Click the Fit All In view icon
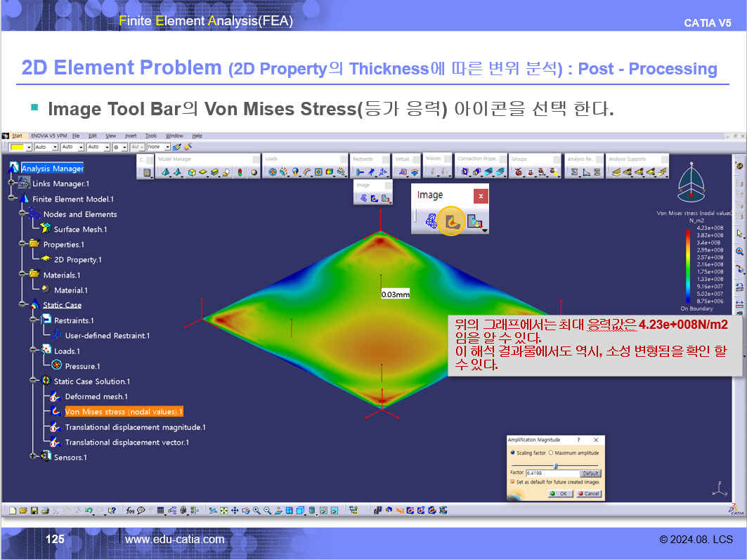Viewport: 747px width, 560px height. tap(224, 510)
